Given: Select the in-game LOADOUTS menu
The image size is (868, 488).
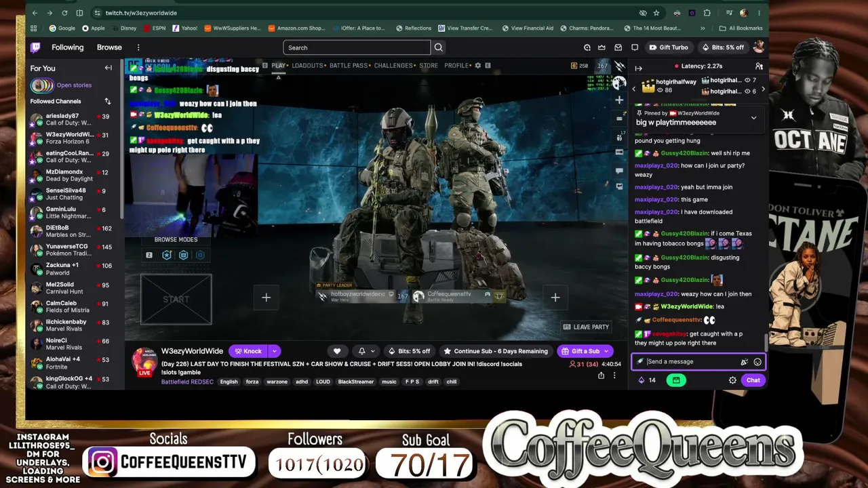Looking at the screenshot, I should pyautogui.click(x=307, y=66).
